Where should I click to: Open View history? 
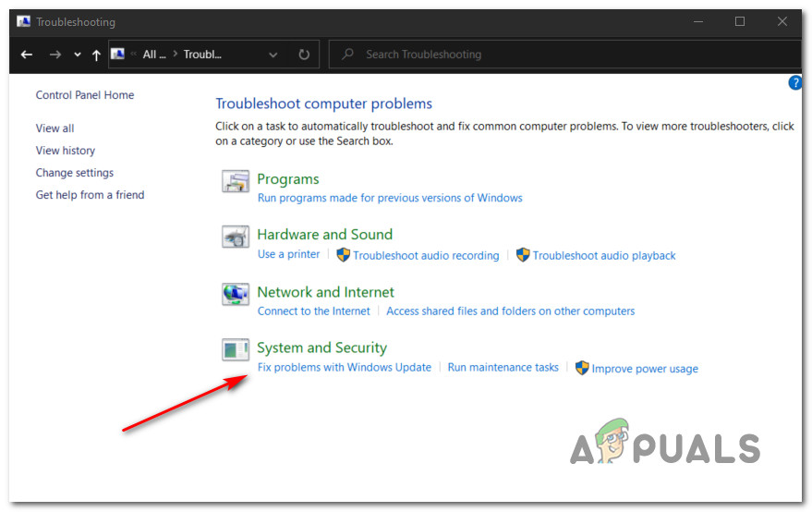[x=66, y=151]
